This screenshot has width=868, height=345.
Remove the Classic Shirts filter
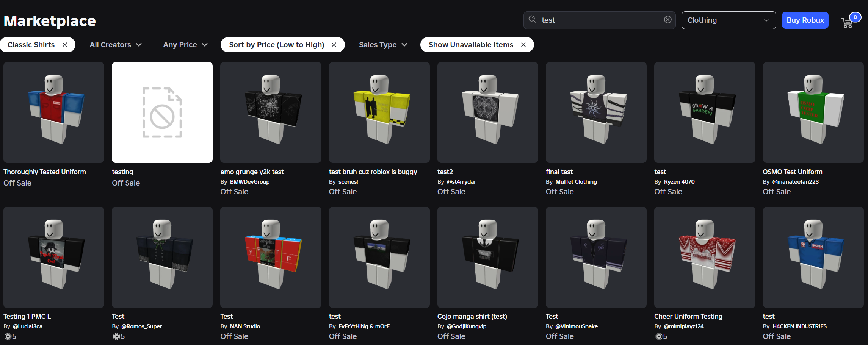point(65,45)
